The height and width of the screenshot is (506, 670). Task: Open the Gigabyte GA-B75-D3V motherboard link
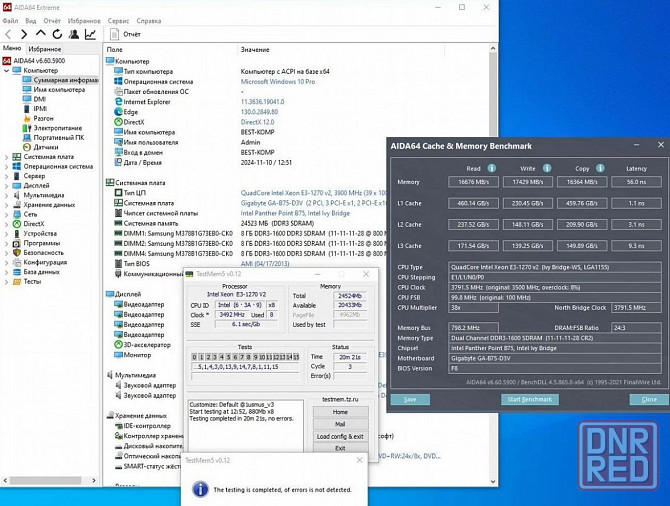tap(313, 203)
